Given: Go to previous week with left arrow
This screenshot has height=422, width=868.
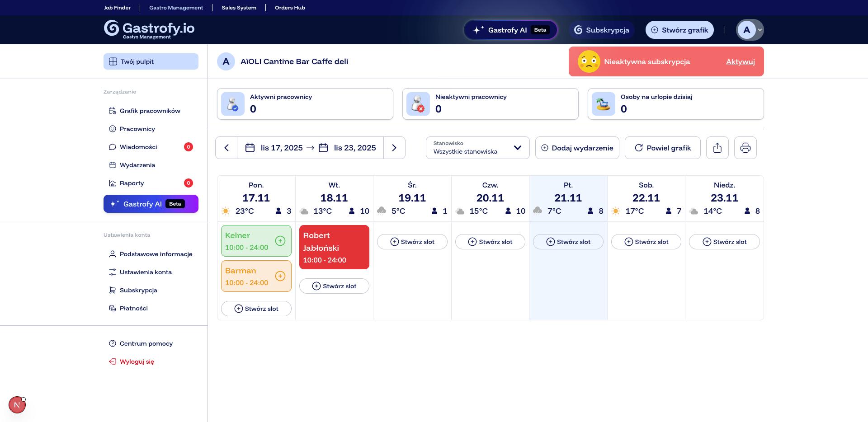Looking at the screenshot, I should point(226,148).
